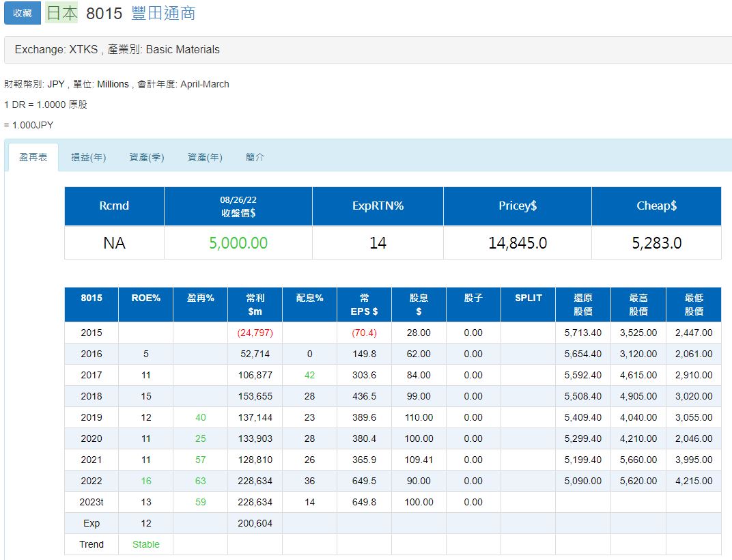
Task: Click the 還原股價 column header
Action: click(x=583, y=305)
